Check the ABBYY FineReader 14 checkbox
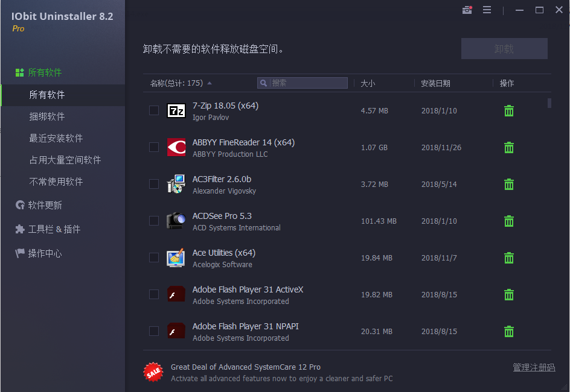Image resolution: width=570 pixels, height=392 pixels. coord(154,147)
